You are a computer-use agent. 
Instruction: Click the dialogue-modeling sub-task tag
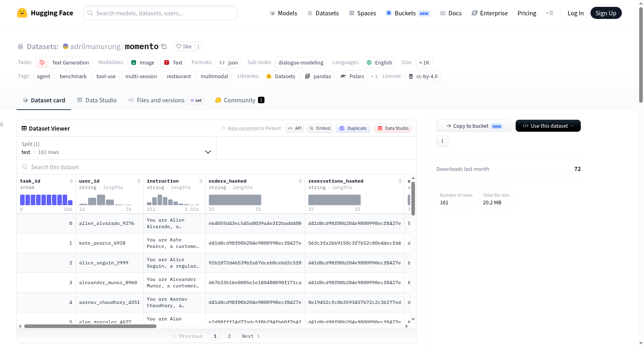click(301, 62)
